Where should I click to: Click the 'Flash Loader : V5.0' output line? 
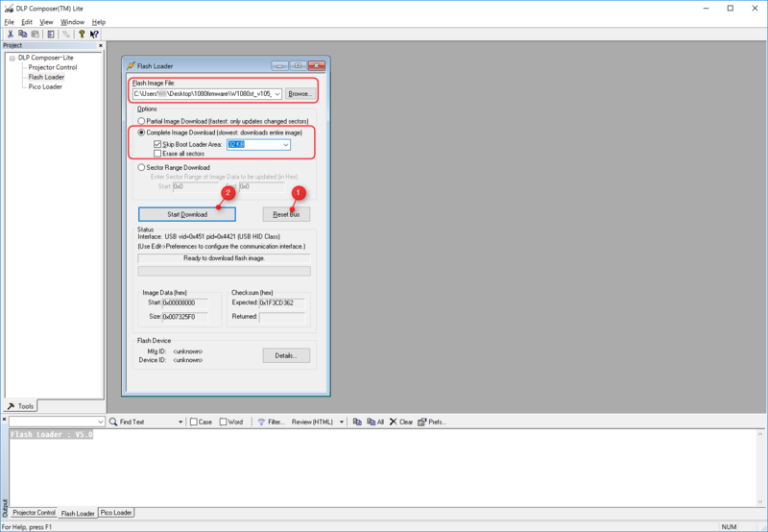click(x=52, y=434)
